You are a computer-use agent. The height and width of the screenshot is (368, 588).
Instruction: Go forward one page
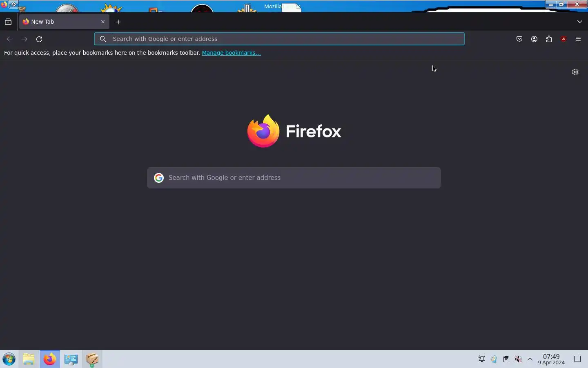(24, 39)
